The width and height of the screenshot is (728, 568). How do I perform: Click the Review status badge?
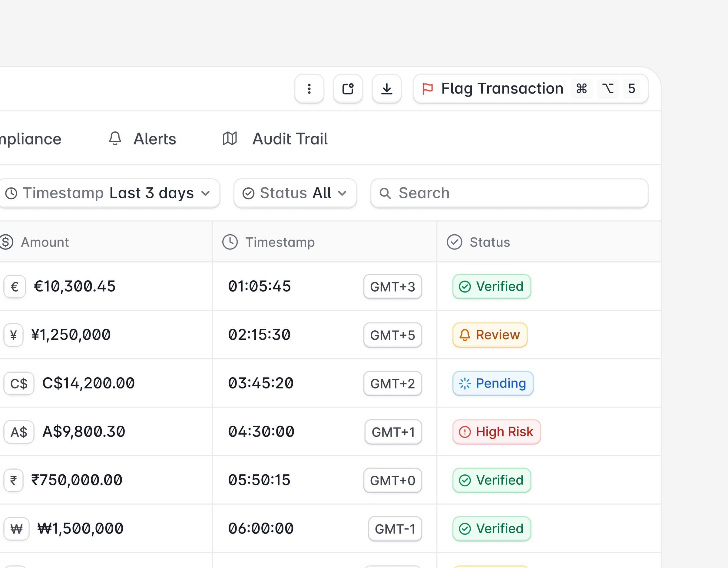[490, 335]
